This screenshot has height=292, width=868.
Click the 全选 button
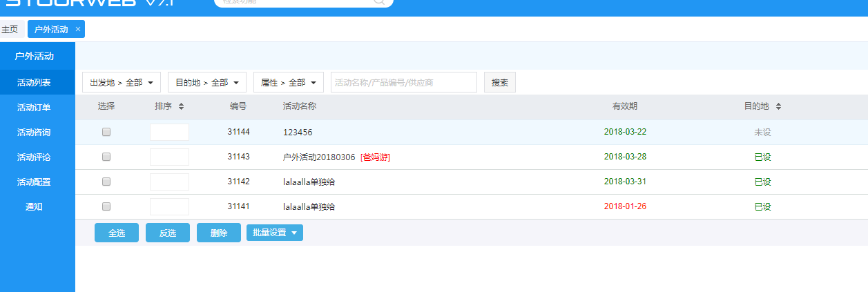[x=117, y=233]
